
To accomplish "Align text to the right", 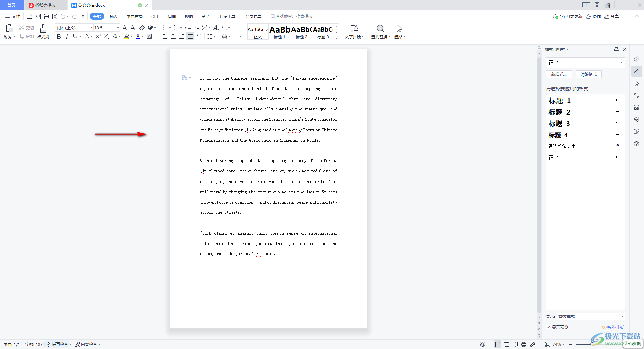I will pos(182,36).
